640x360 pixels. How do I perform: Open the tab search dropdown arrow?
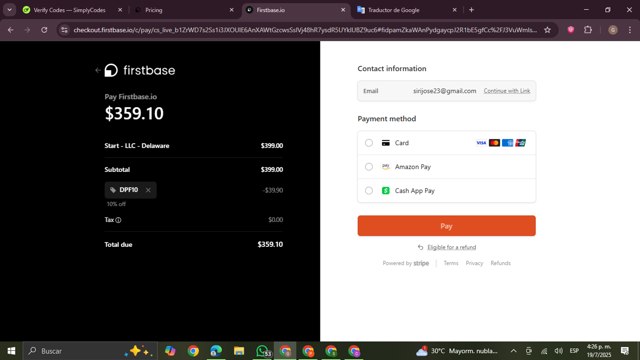(9, 10)
